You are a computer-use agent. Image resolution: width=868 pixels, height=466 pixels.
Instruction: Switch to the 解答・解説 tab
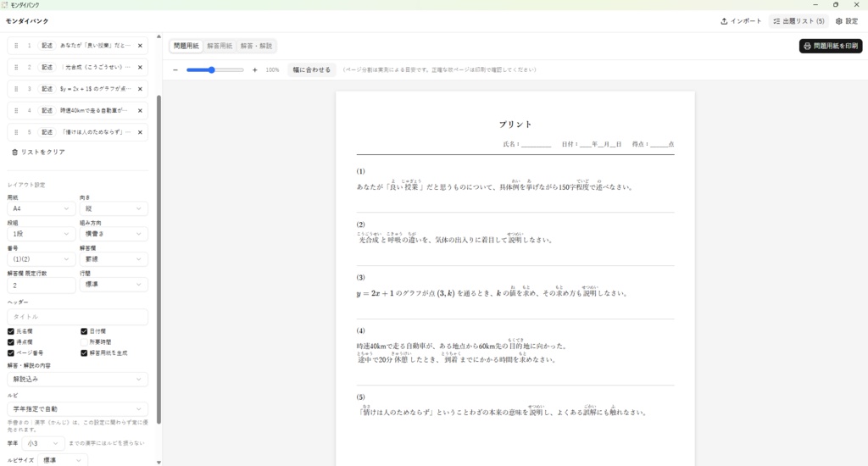(x=256, y=46)
